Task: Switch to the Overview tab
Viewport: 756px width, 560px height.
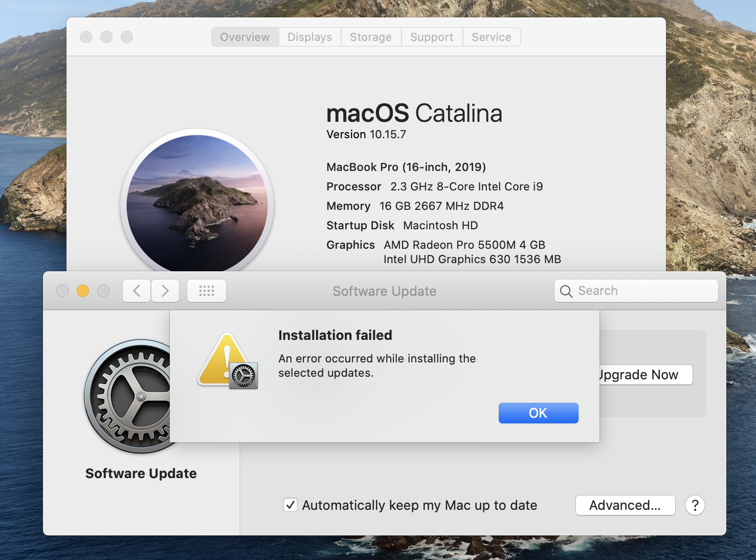Action: point(245,37)
